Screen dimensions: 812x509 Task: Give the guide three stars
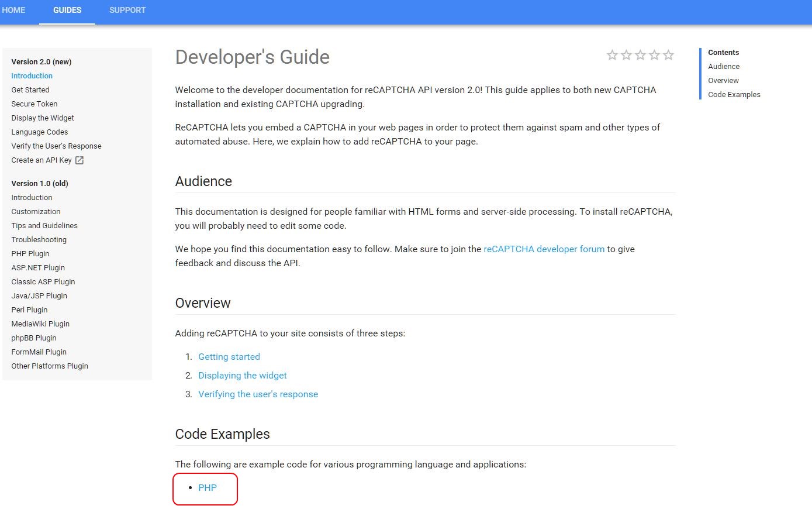pyautogui.click(x=640, y=55)
